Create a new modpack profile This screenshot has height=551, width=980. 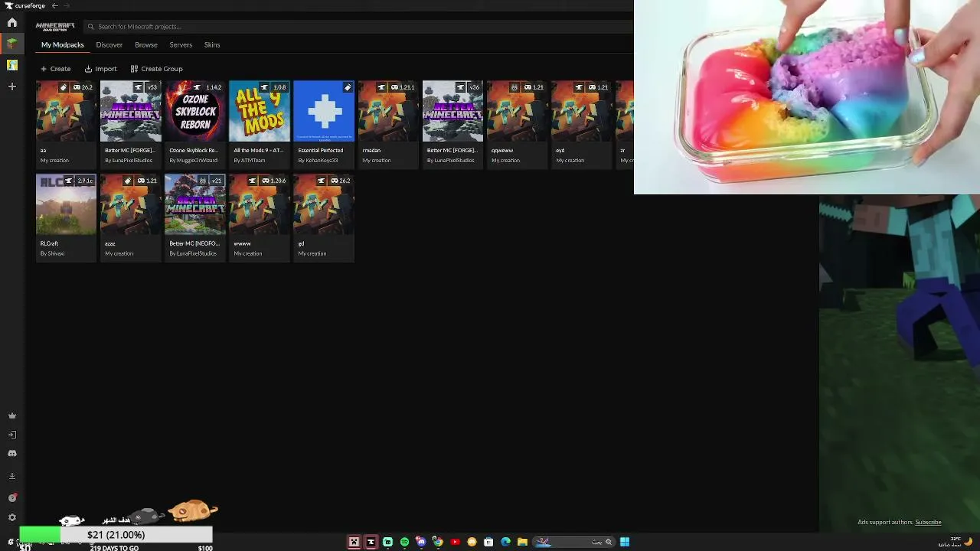tap(56, 69)
